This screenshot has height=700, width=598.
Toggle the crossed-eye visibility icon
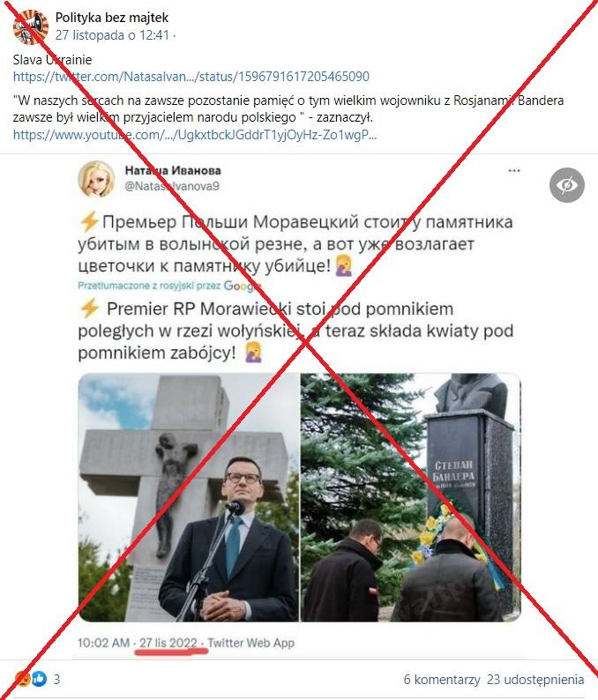click(567, 185)
